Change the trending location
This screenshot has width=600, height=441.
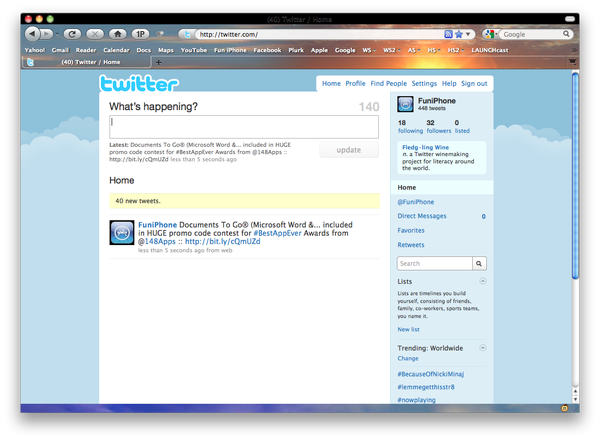point(408,358)
